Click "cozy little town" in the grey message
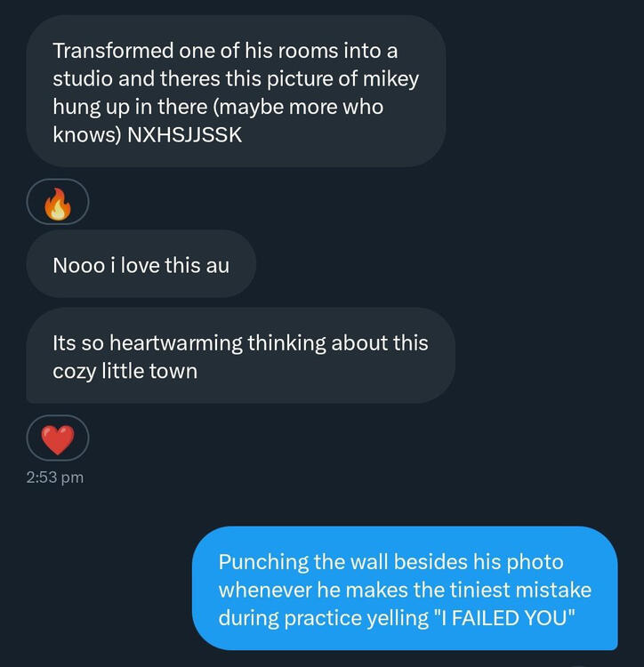The height and width of the screenshot is (667, 644). [x=125, y=369]
